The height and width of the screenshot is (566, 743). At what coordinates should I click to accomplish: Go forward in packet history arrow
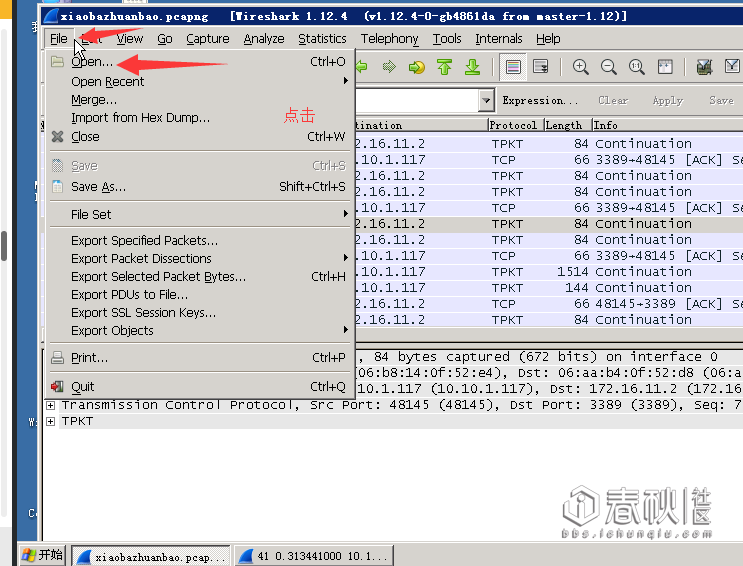point(389,67)
